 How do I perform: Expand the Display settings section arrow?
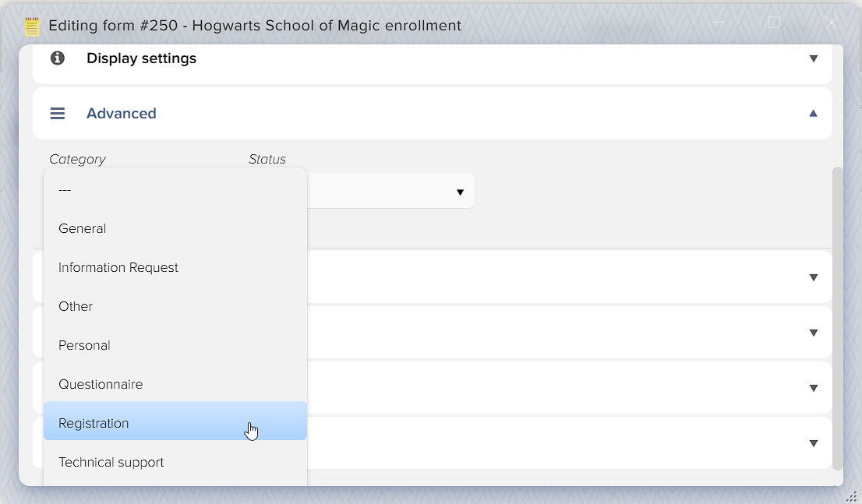(x=813, y=58)
